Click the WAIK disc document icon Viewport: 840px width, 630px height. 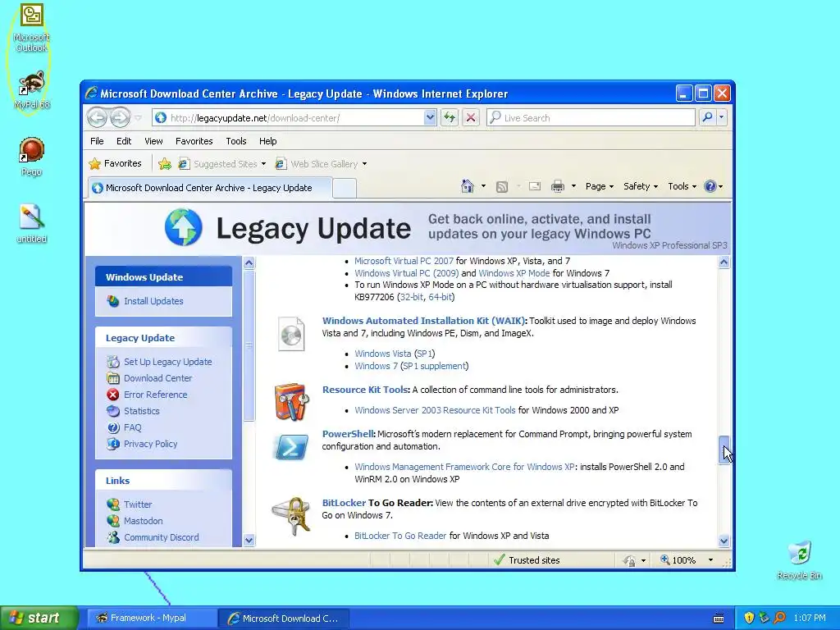tap(291, 335)
